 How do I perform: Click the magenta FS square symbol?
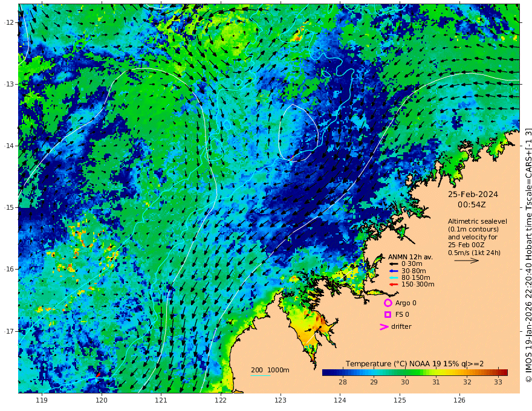388,314
